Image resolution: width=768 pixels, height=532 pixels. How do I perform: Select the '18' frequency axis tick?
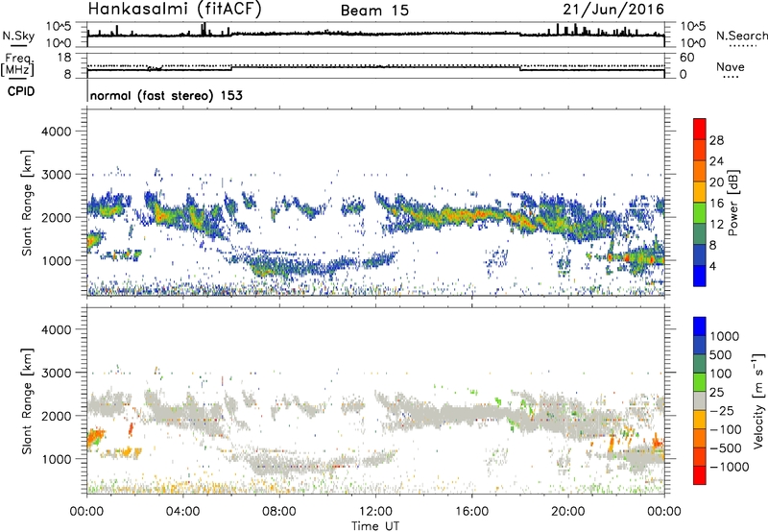(64, 58)
